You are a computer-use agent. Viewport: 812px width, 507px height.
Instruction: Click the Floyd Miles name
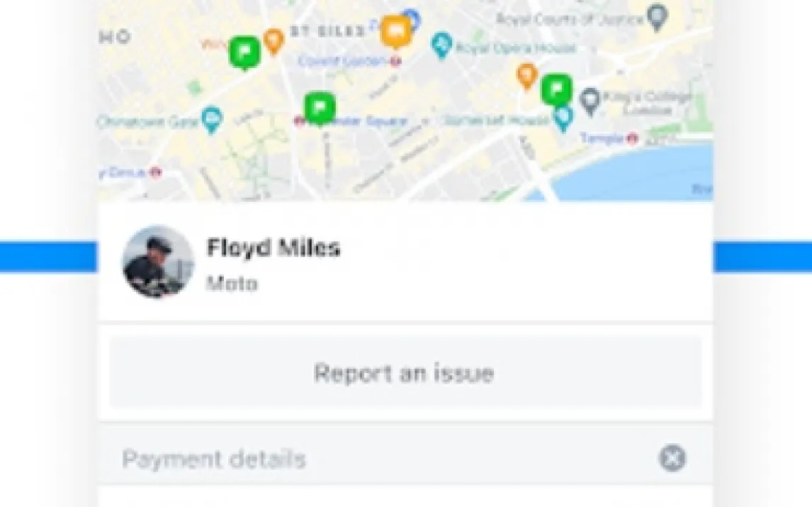point(274,247)
